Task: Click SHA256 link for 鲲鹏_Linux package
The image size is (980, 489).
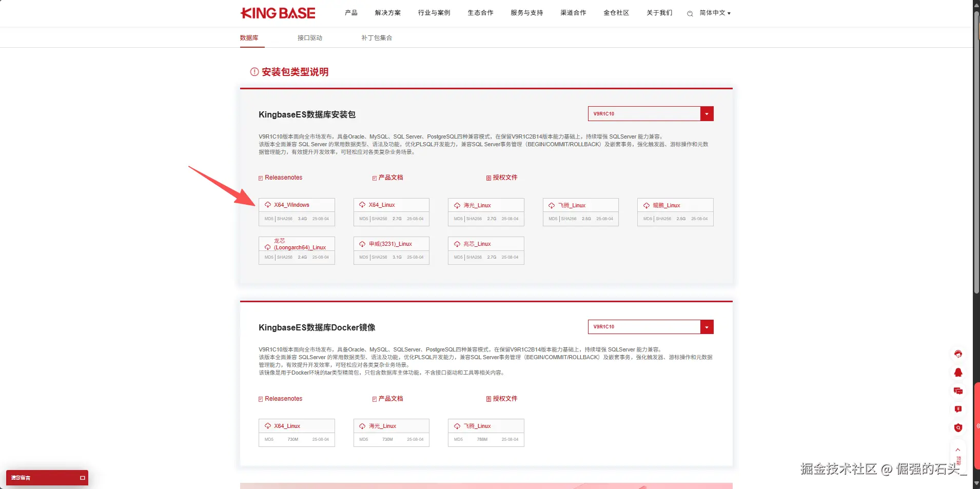Action: click(x=663, y=219)
